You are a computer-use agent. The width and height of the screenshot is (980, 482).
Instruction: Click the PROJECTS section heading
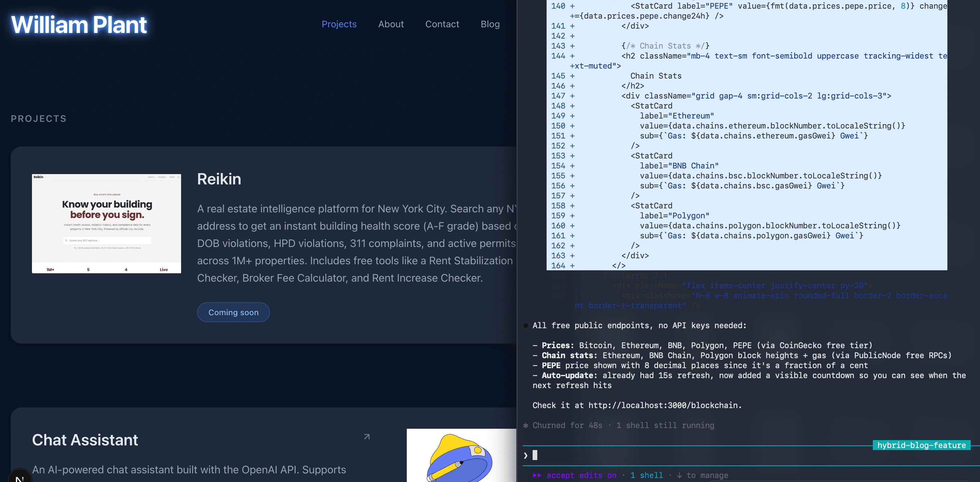click(38, 119)
